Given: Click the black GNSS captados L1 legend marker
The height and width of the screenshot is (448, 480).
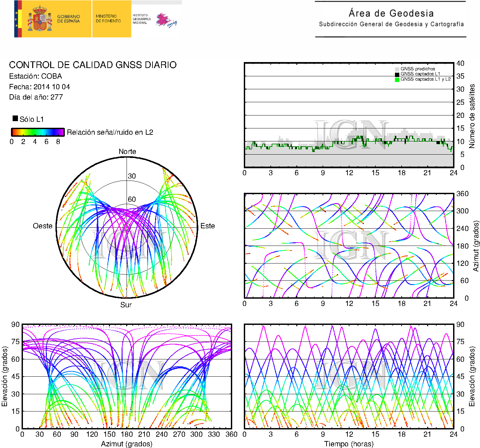Looking at the screenshot, I should tap(397, 74).
